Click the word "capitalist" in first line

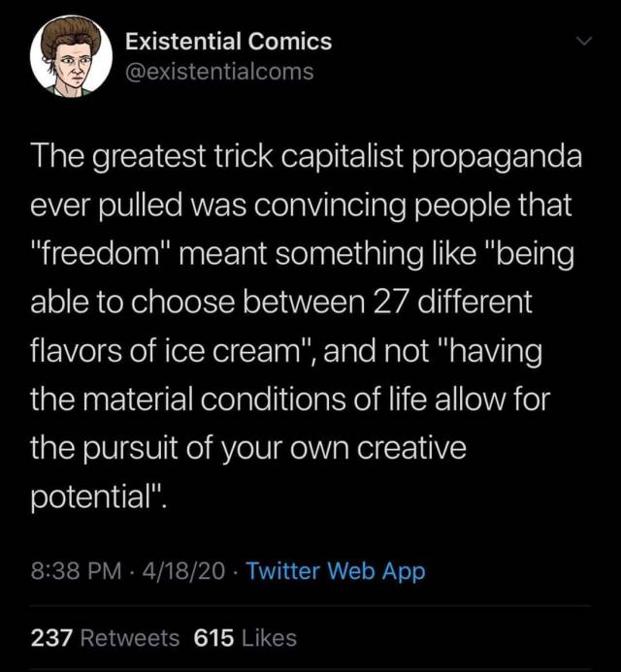(x=343, y=158)
